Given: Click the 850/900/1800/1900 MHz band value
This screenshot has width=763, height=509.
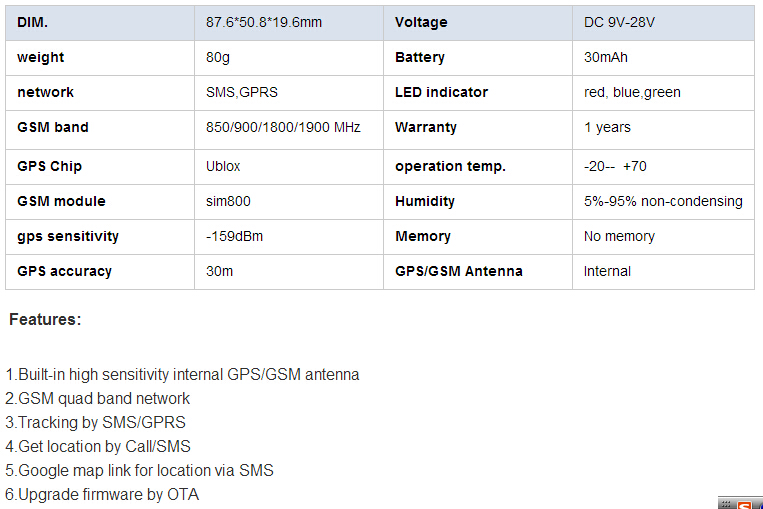Looking at the screenshot, I should tap(283, 127).
